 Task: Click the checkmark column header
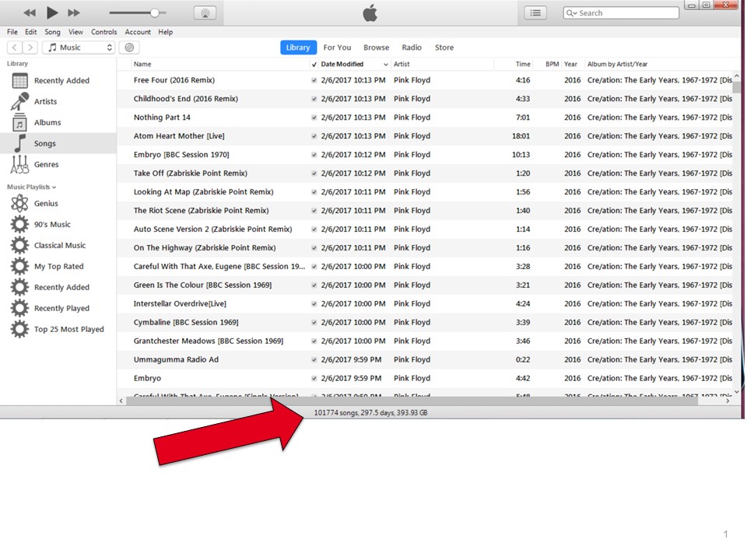coord(314,65)
